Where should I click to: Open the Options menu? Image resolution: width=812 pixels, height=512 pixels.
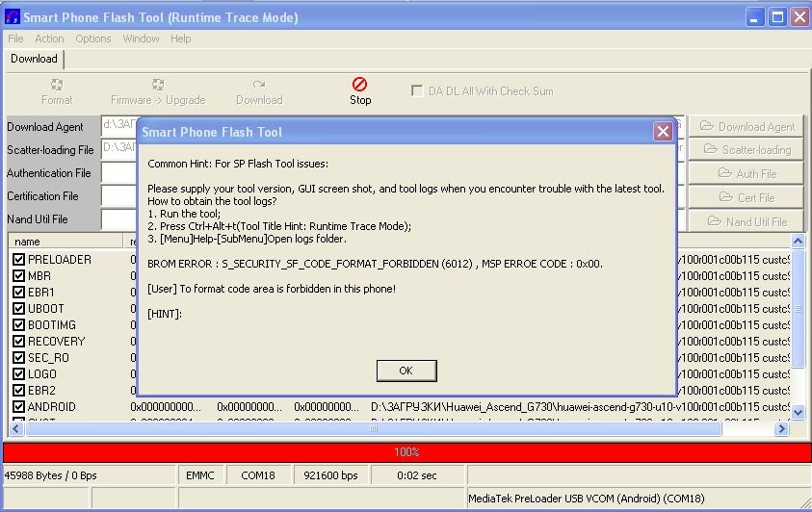click(x=93, y=38)
